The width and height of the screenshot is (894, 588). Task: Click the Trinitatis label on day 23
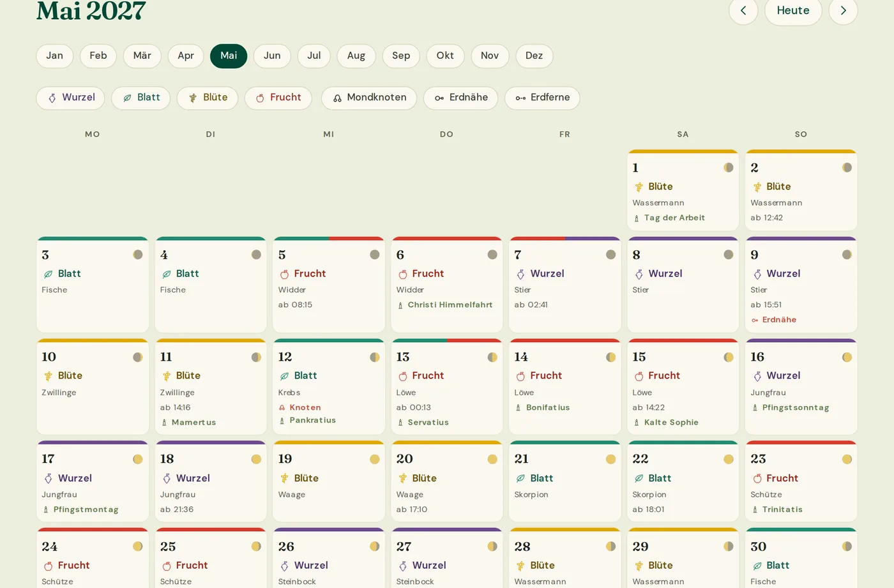coord(782,509)
